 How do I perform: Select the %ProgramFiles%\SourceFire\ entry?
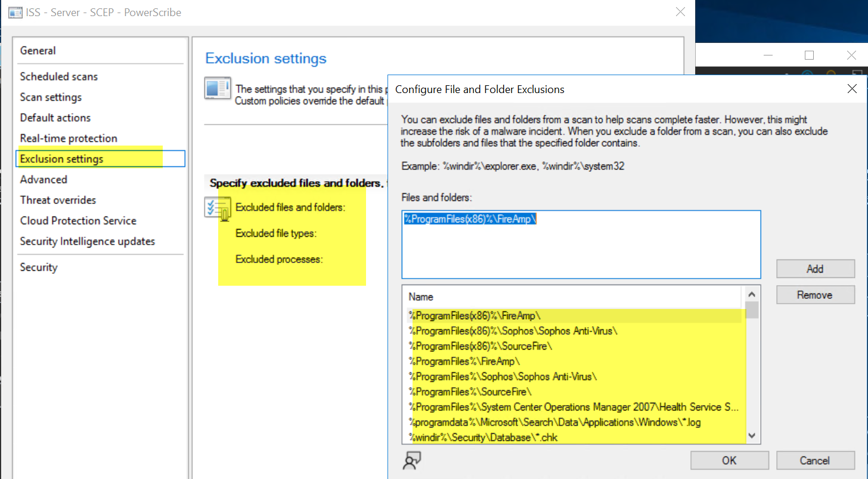(575, 392)
